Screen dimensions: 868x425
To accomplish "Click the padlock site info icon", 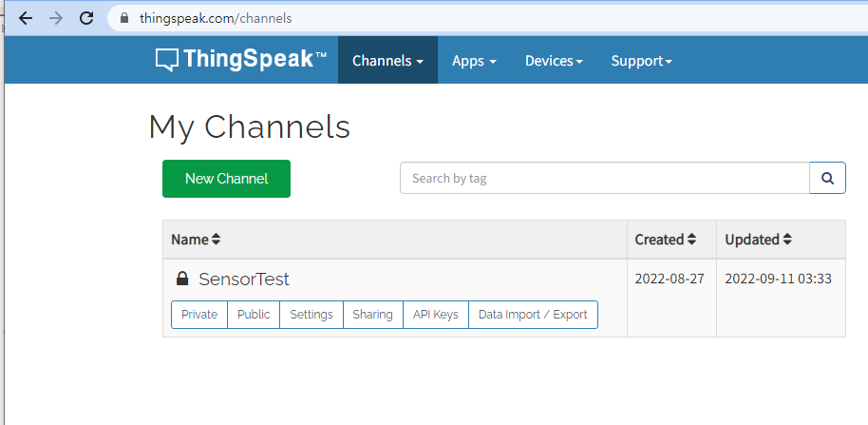I will coord(124,18).
